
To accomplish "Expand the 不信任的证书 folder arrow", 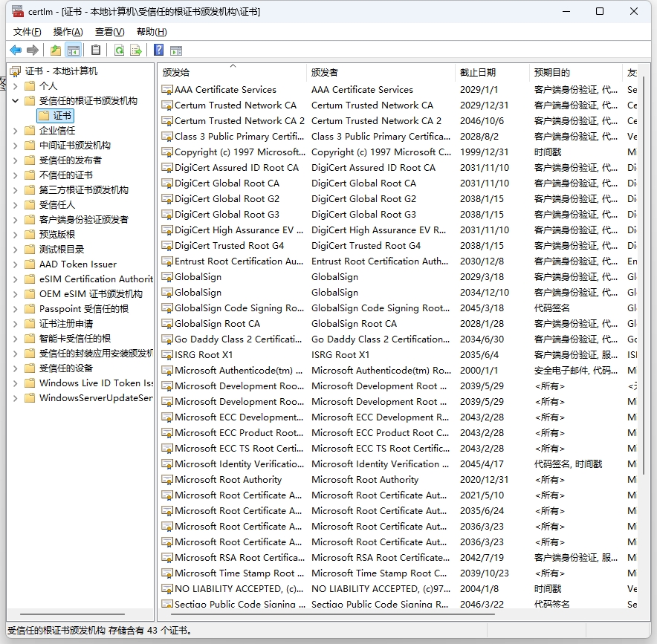I will click(x=16, y=175).
